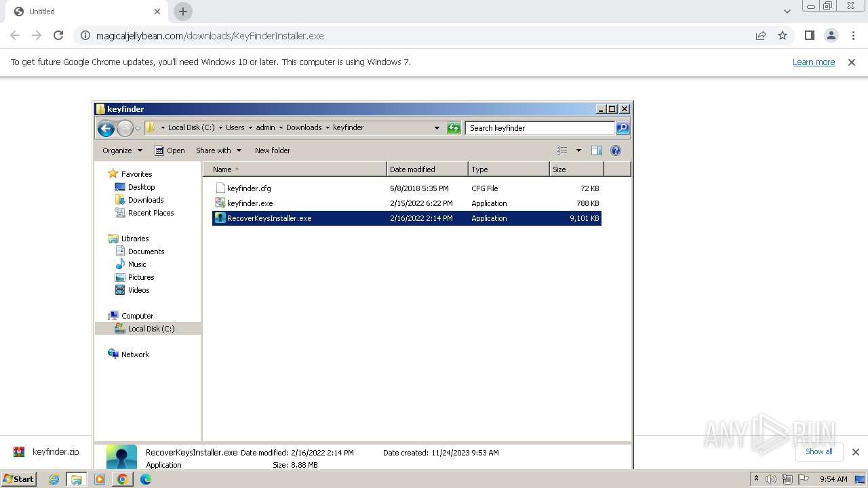This screenshot has width=868, height=488.
Task: Sort by the Type column header
Action: [509, 169]
